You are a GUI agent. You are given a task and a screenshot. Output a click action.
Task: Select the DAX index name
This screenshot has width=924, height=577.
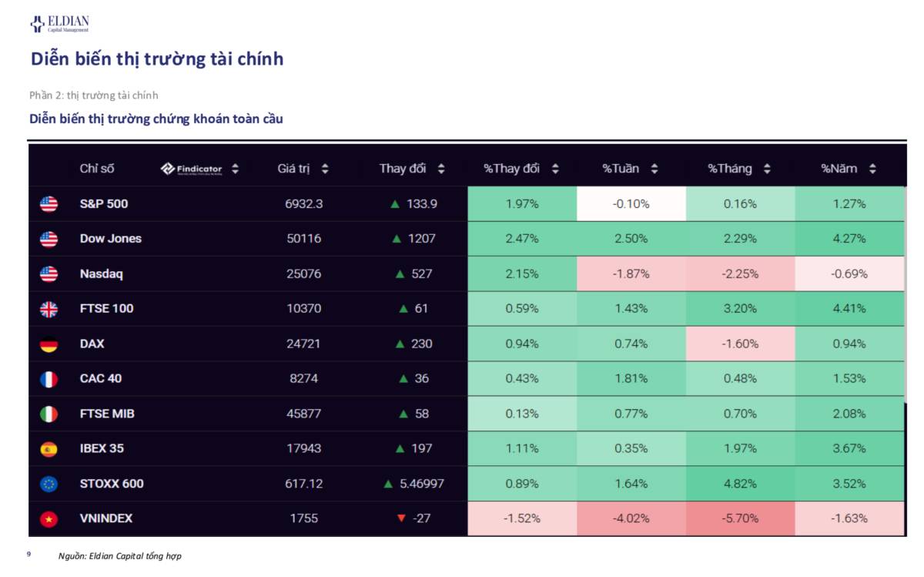pyautogui.click(x=92, y=344)
